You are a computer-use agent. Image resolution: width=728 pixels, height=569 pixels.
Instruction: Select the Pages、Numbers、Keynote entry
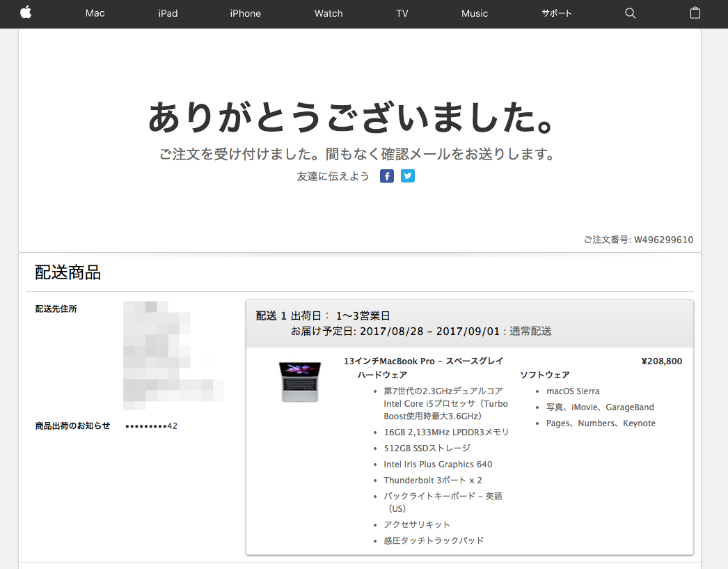click(601, 423)
